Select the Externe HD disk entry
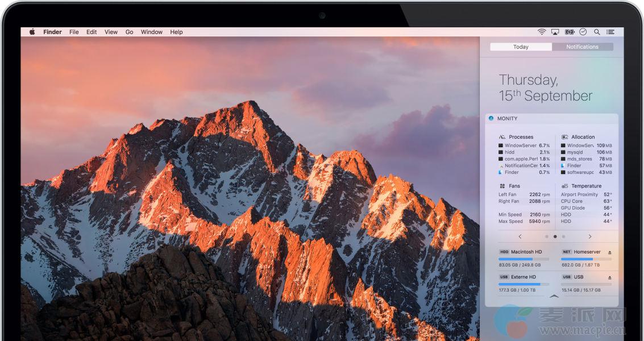Screen dimensions: 644x341 (523, 277)
